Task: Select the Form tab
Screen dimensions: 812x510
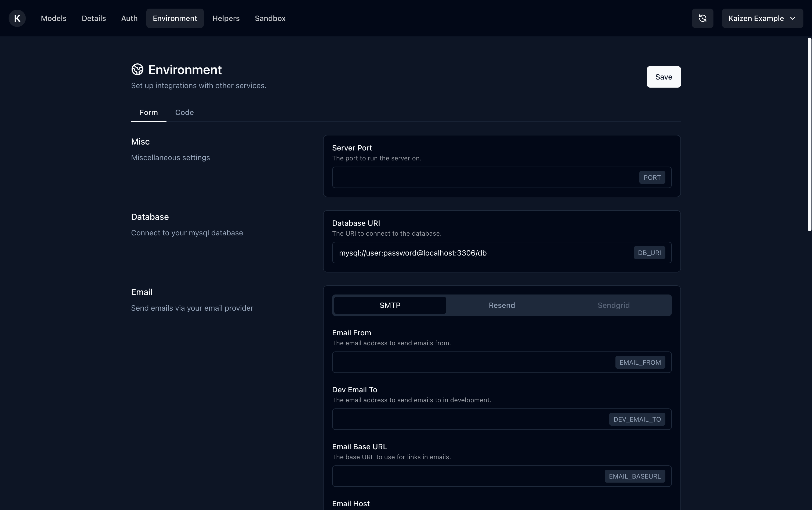Action: point(149,112)
